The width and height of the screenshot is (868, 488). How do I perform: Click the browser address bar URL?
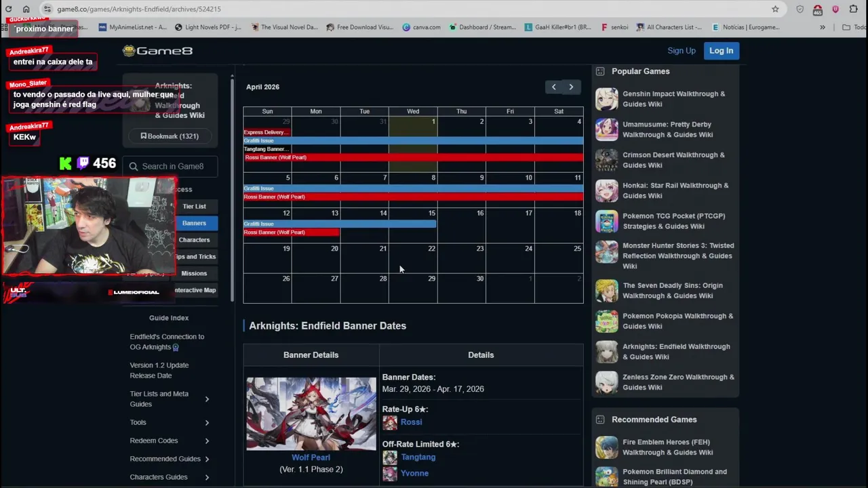click(139, 9)
